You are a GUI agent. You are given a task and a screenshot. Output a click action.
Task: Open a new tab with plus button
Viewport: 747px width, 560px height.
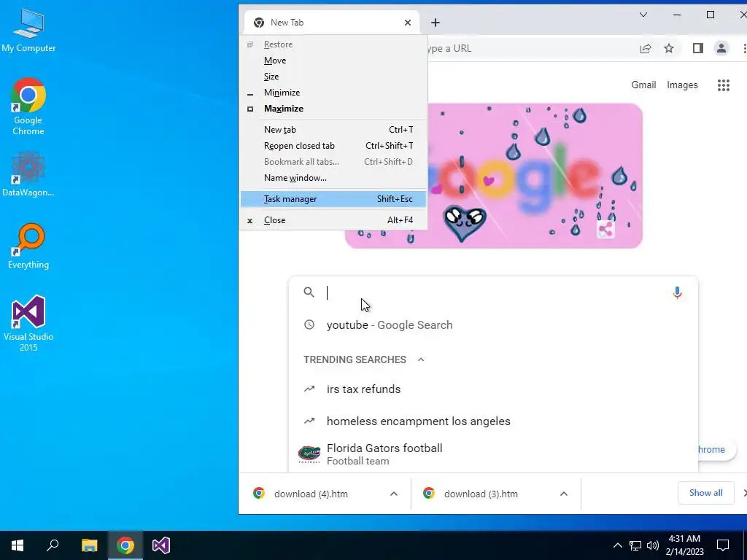click(x=436, y=23)
